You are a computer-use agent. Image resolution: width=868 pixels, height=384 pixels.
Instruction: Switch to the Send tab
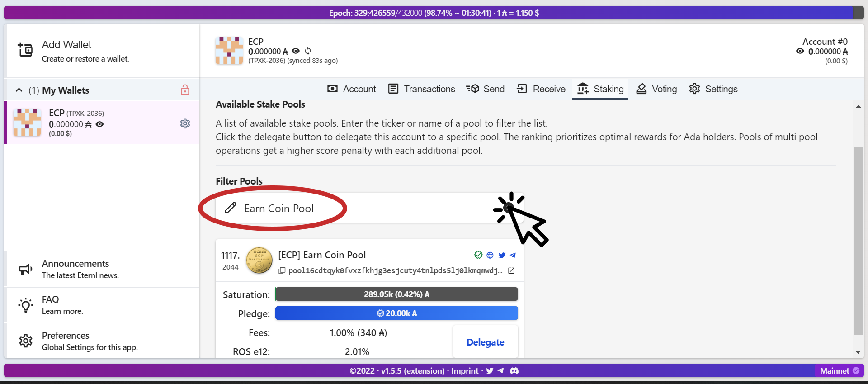coord(486,89)
